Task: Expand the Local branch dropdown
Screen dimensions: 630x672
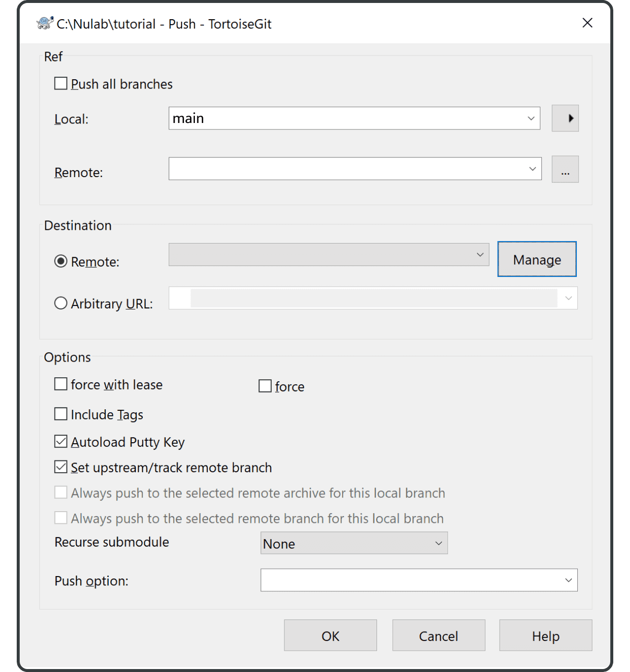Action: click(531, 119)
